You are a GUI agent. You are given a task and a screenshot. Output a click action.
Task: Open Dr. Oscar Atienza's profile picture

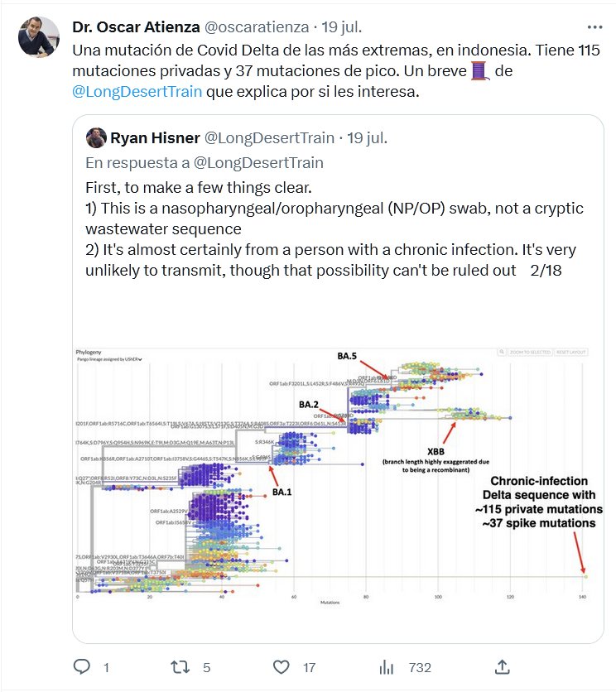pyautogui.click(x=39, y=37)
